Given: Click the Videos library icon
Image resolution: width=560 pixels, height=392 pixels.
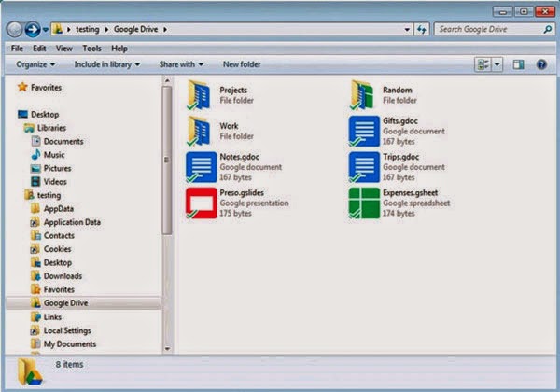Looking at the screenshot, I should [35, 182].
